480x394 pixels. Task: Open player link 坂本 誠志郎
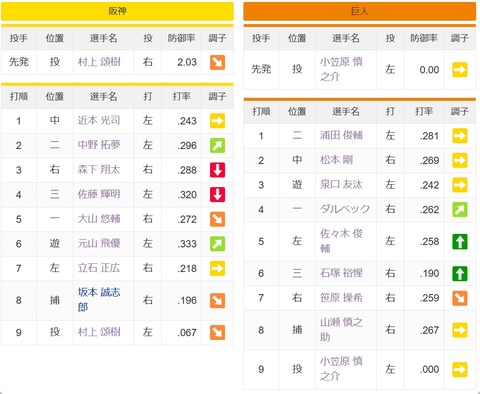coord(99,300)
